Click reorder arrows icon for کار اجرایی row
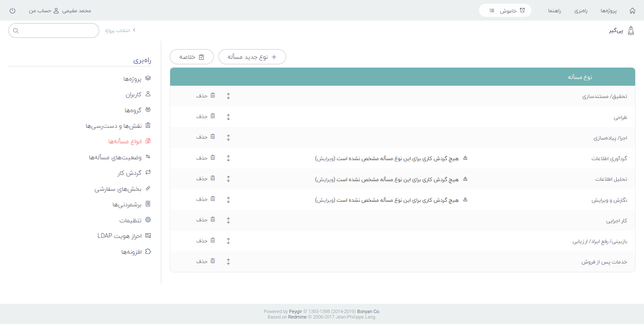644x324 pixels. point(228,220)
